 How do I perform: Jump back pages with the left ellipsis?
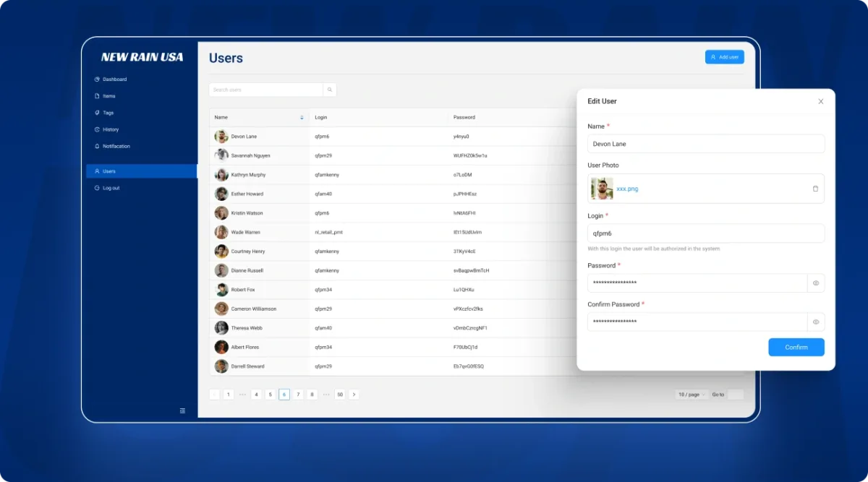242,395
